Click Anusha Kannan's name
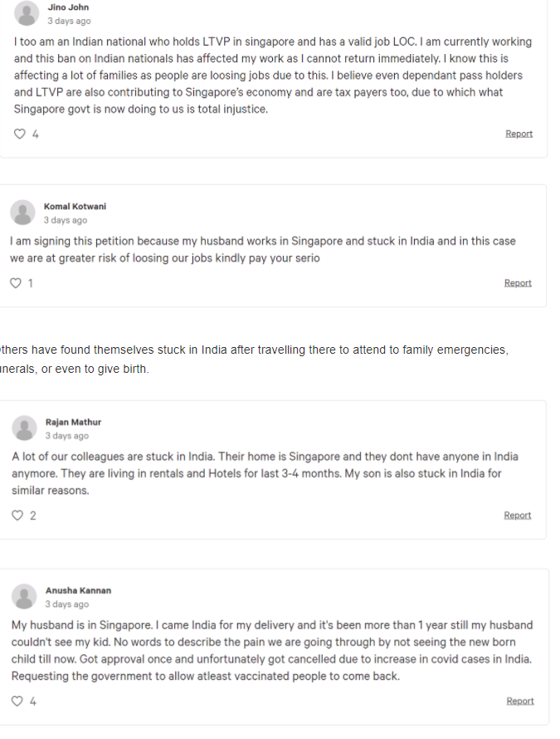 [78, 590]
